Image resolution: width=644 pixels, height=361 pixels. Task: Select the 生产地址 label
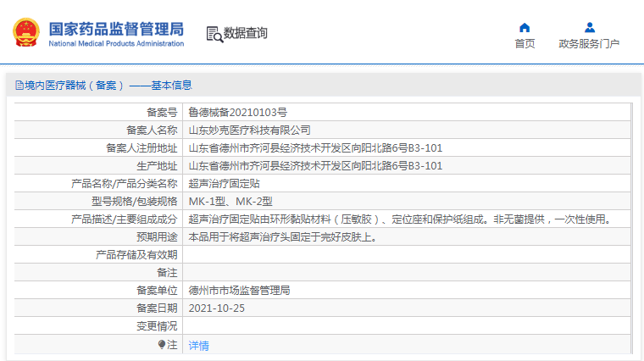157,166
